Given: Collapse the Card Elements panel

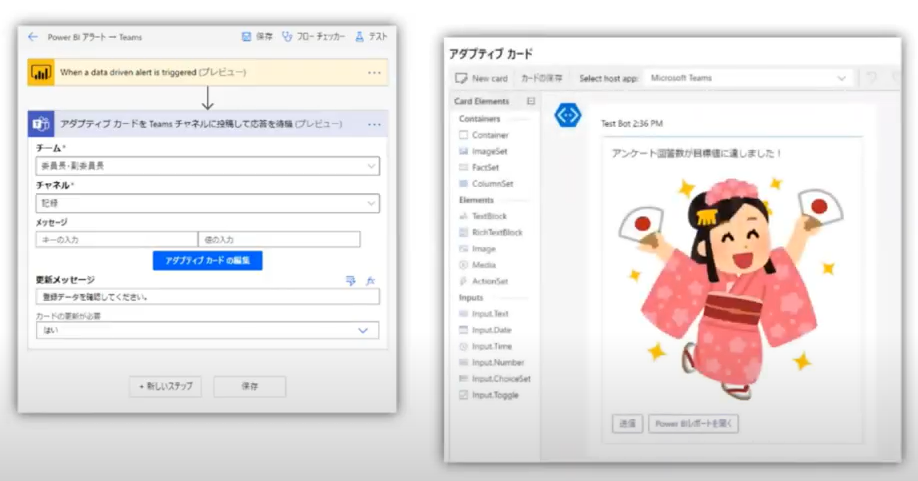Looking at the screenshot, I should 530,101.
